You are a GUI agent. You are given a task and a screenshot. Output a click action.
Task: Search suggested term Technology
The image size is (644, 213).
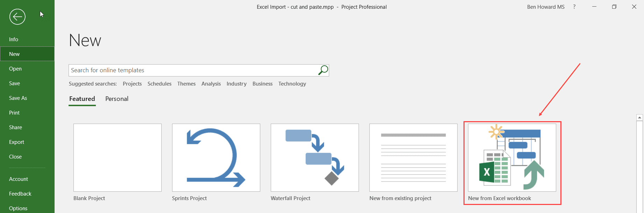[x=292, y=83]
